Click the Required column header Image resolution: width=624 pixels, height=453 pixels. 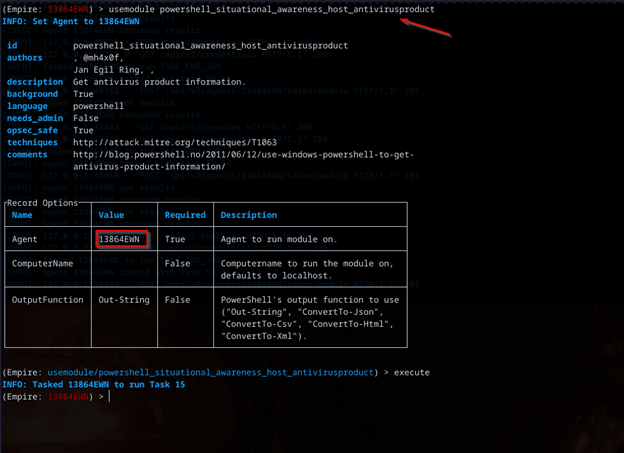coord(185,215)
